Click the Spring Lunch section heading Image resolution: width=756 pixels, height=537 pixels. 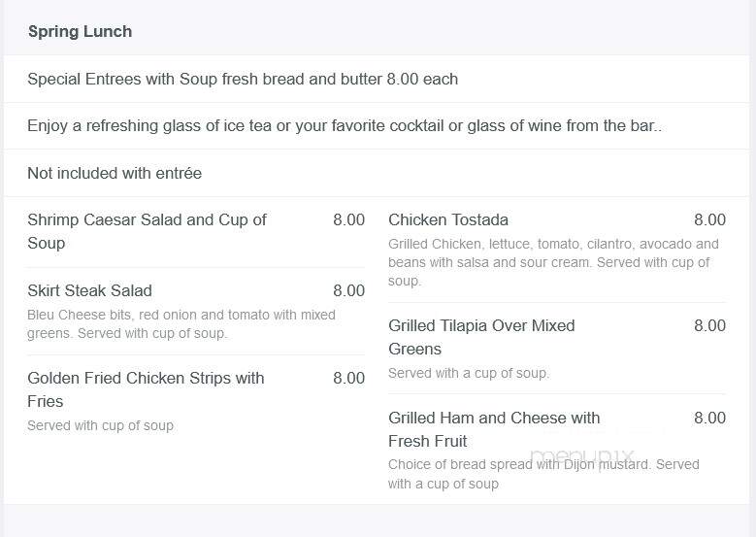pos(80,31)
